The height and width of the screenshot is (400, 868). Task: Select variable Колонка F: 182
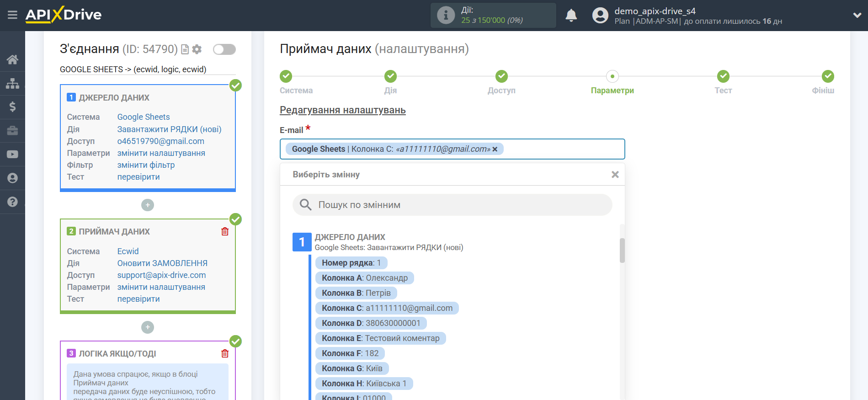350,353
